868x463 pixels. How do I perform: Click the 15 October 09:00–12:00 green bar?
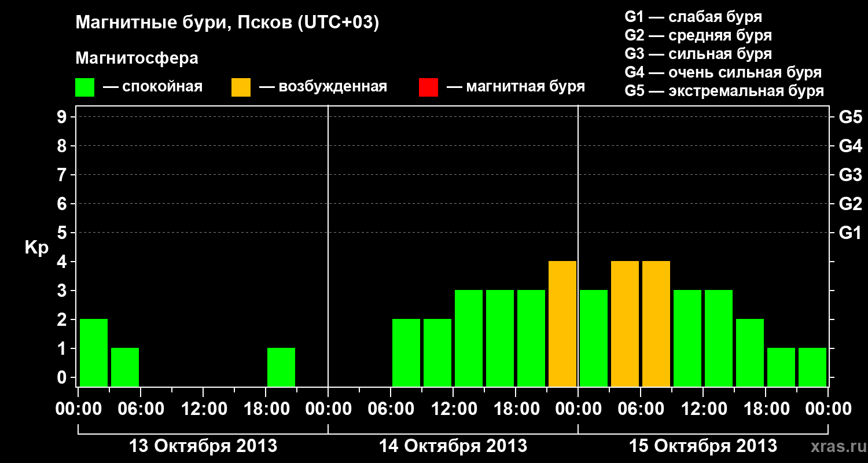687,338
